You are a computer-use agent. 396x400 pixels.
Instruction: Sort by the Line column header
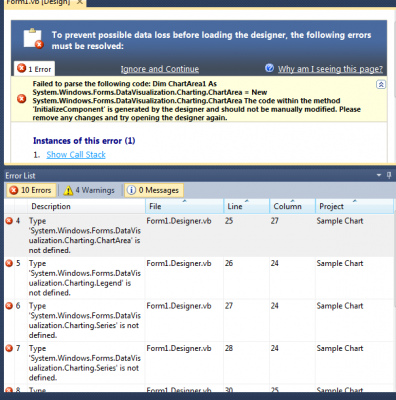(247, 206)
